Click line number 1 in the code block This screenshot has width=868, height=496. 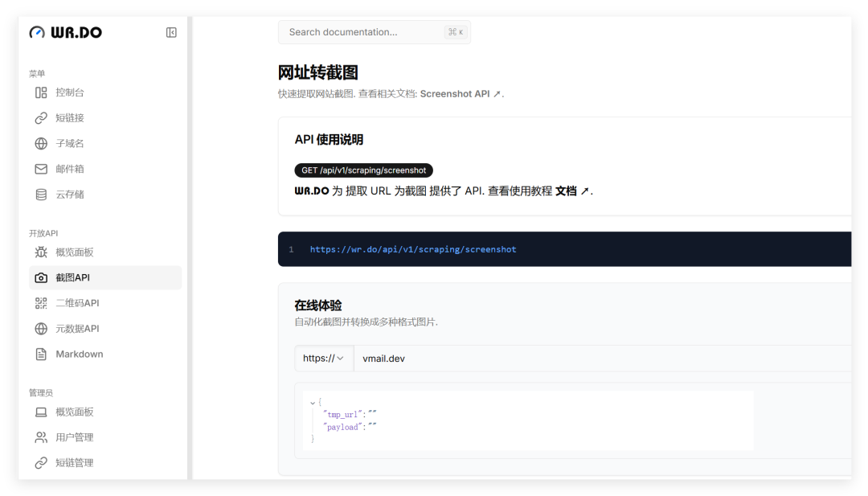[x=291, y=250]
